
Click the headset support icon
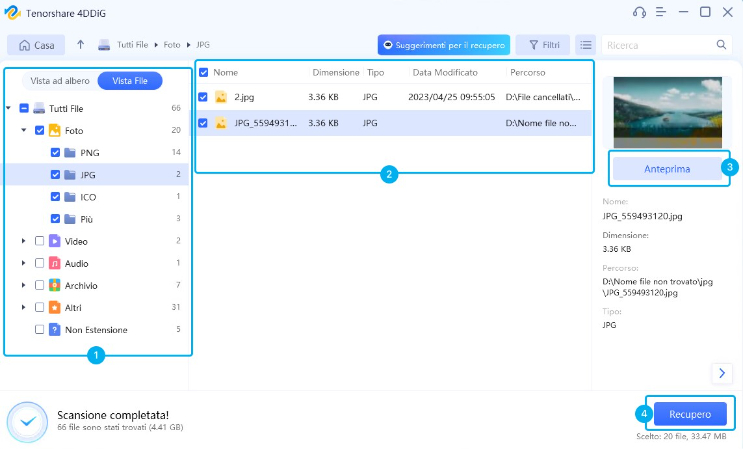pos(640,12)
